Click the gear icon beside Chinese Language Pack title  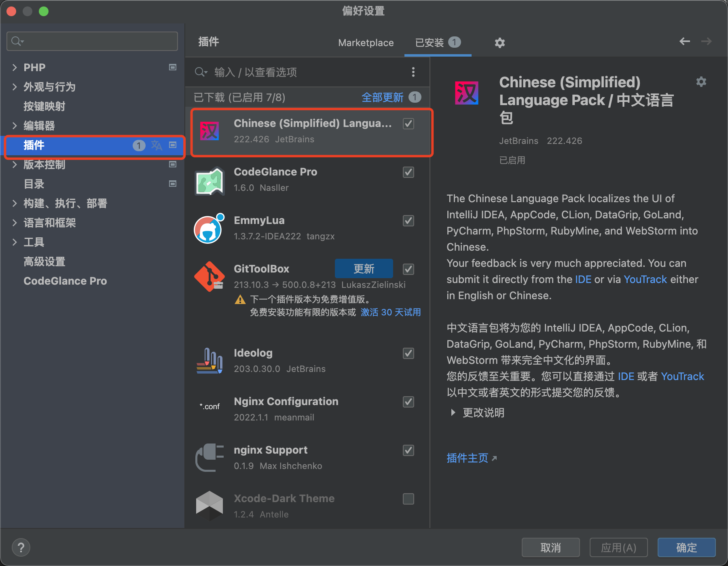coord(701,82)
